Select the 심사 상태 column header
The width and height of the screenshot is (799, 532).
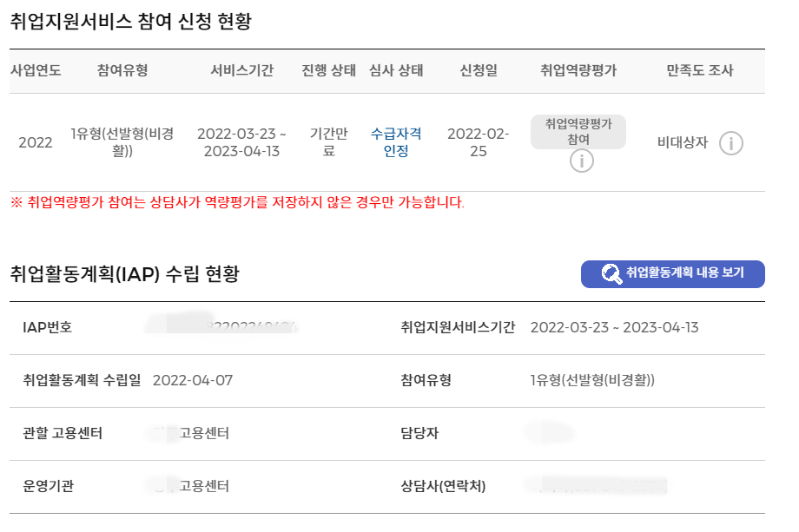click(x=396, y=70)
